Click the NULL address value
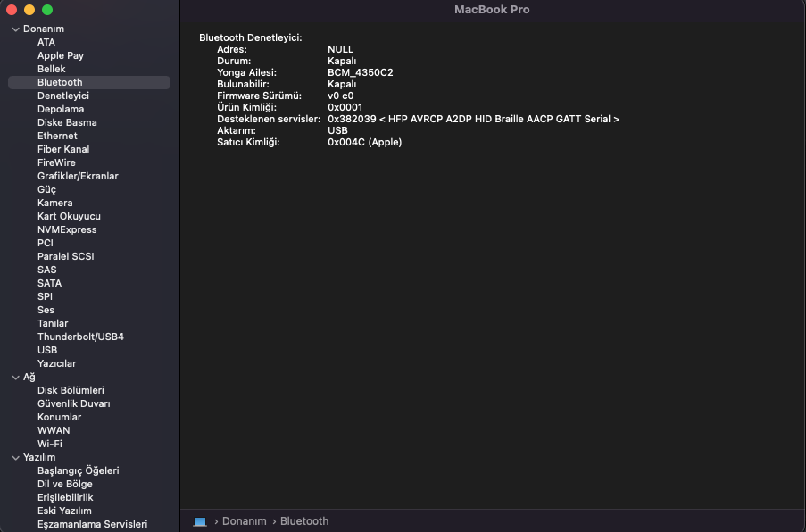806x532 pixels. (x=340, y=49)
